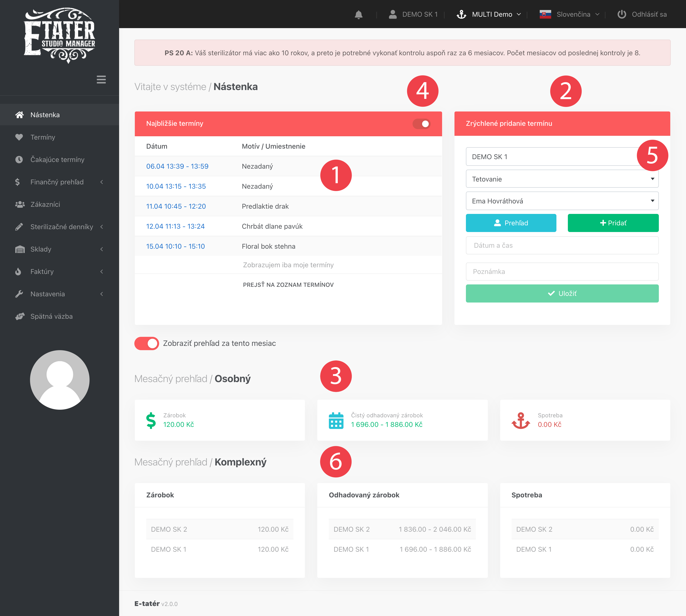
Task: Click DEMO SK 2 row in Zárobok table
Action: point(220,529)
